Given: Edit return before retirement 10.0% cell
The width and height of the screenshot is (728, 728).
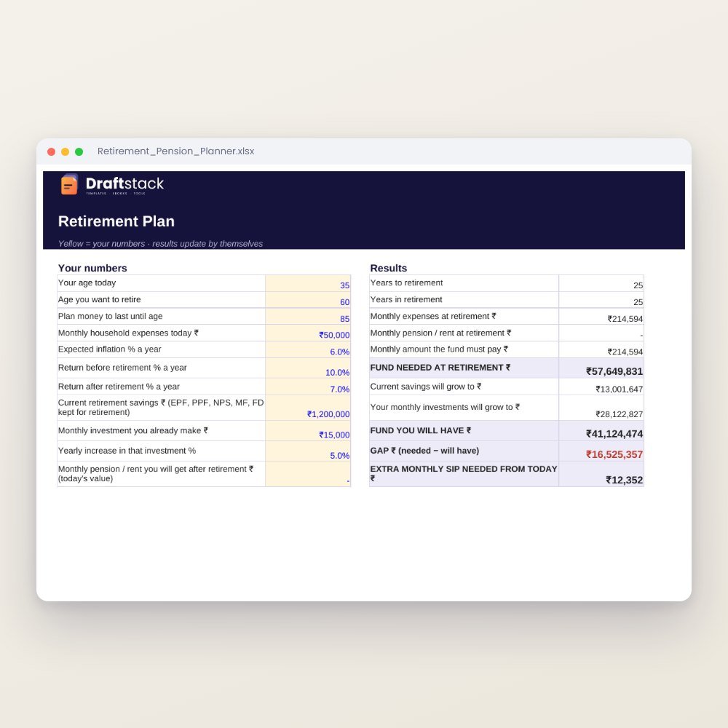Looking at the screenshot, I should pyautogui.click(x=308, y=368).
